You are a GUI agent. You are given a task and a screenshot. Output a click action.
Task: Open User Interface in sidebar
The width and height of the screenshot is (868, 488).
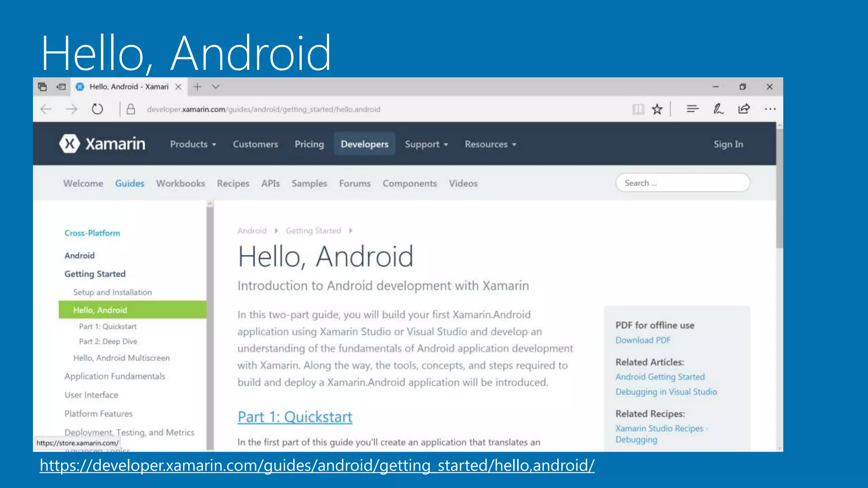[x=92, y=395]
